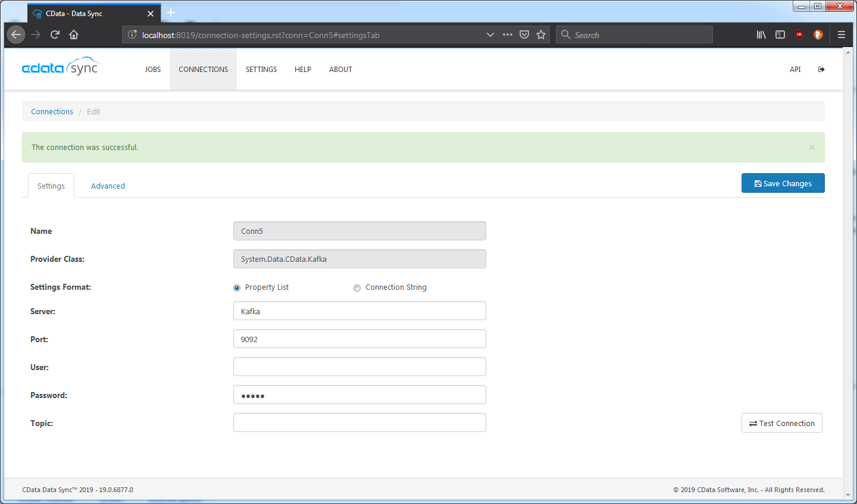Click the logout icon next to API
This screenshot has width=857, height=504.
coord(821,70)
